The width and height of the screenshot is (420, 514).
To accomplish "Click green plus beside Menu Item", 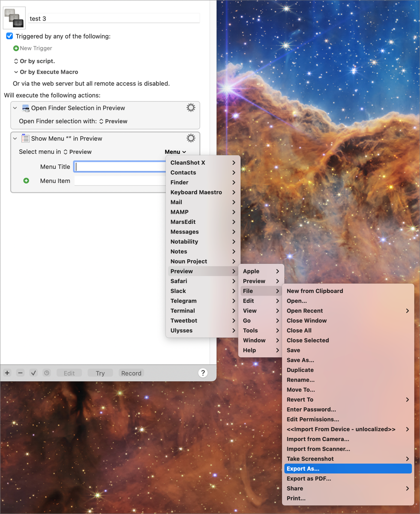I will pos(26,181).
